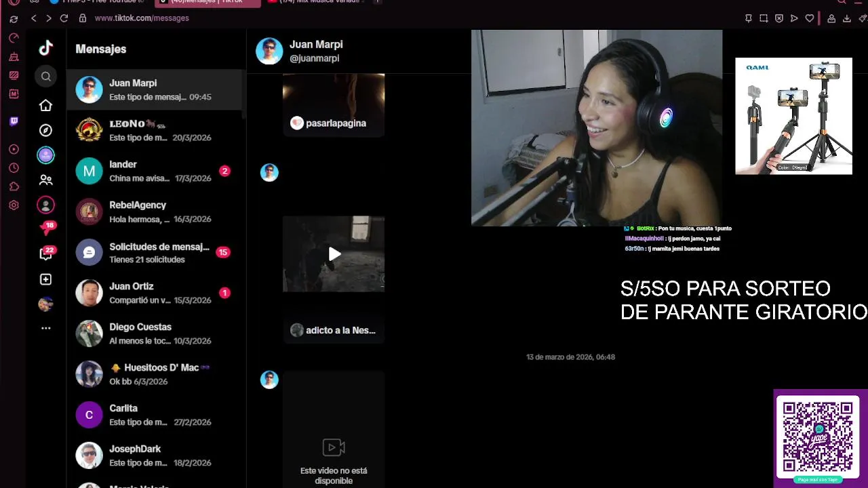This screenshot has width=868, height=488.
Task: Open activity notifications with badge 18
Action: click(46, 228)
